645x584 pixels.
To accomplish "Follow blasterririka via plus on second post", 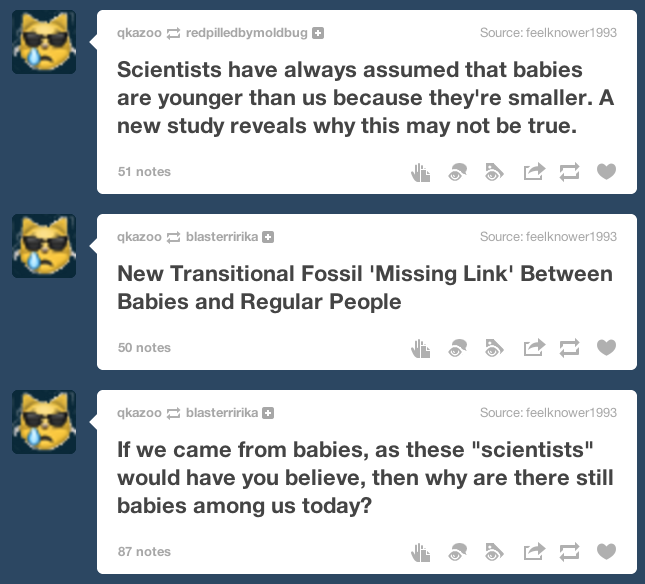I will 268,237.
